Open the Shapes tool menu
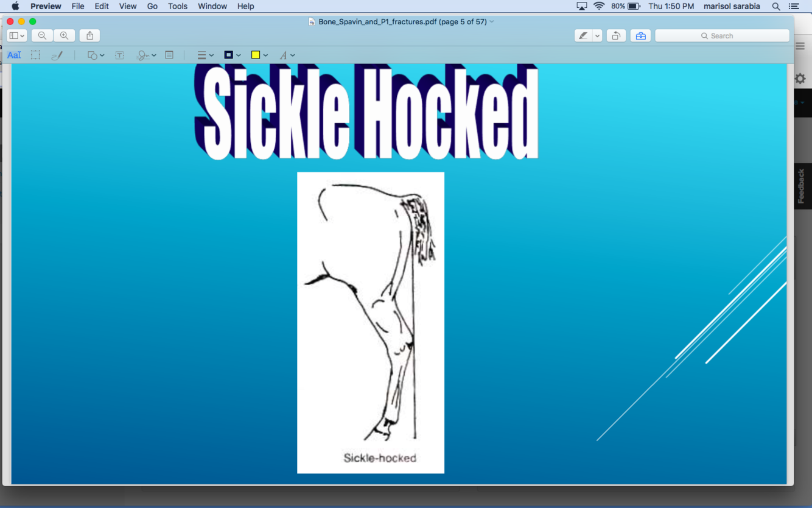 coord(96,55)
